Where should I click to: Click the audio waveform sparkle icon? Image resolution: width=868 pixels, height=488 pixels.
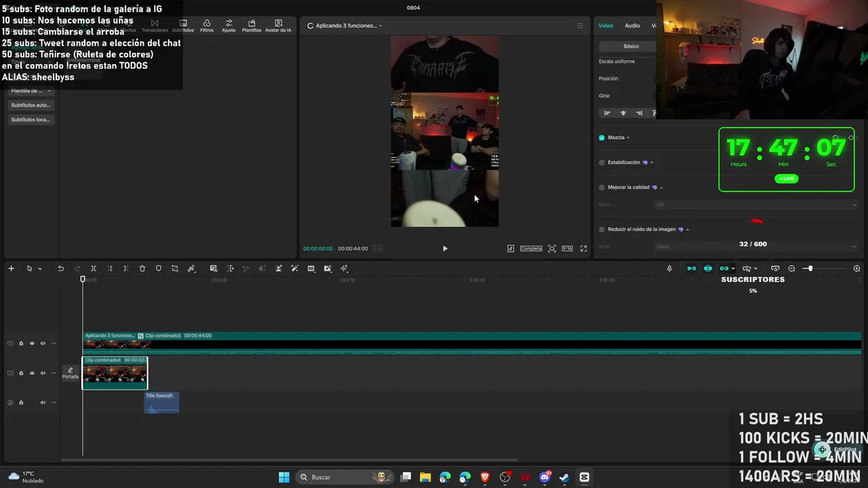tap(344, 268)
